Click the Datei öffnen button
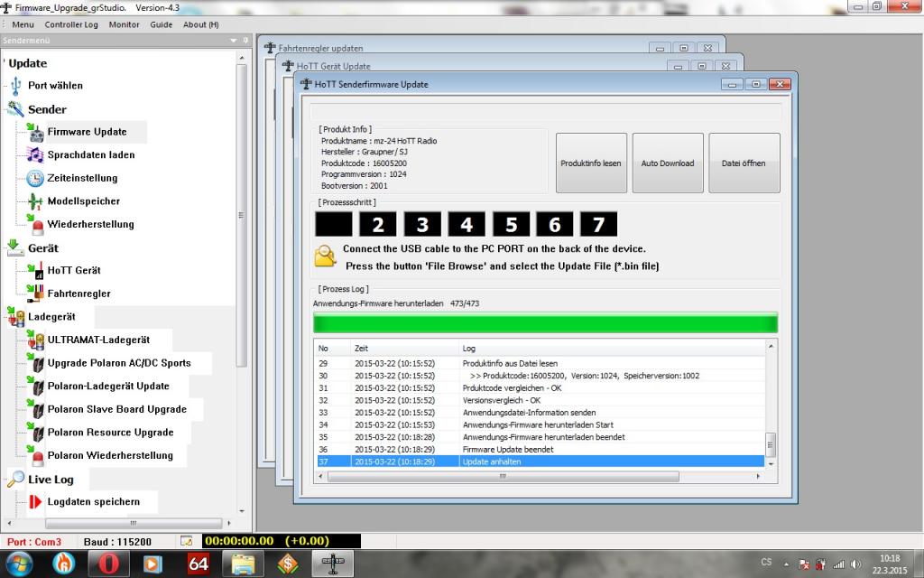The image size is (924, 578). click(x=744, y=163)
